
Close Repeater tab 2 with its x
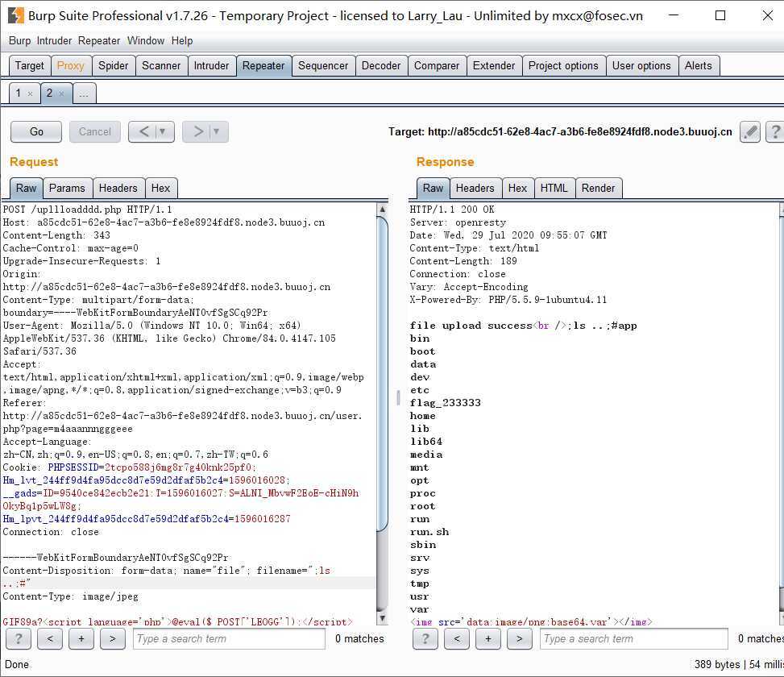61,93
